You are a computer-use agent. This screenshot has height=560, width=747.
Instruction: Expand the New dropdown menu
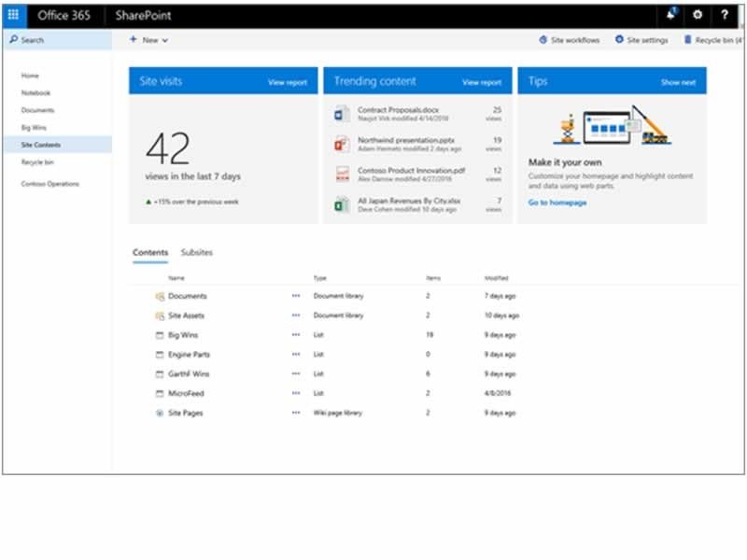click(x=151, y=40)
